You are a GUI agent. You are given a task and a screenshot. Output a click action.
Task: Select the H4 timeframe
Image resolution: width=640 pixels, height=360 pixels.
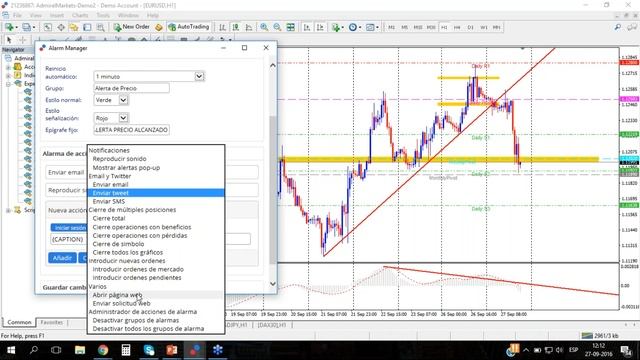coord(457,27)
